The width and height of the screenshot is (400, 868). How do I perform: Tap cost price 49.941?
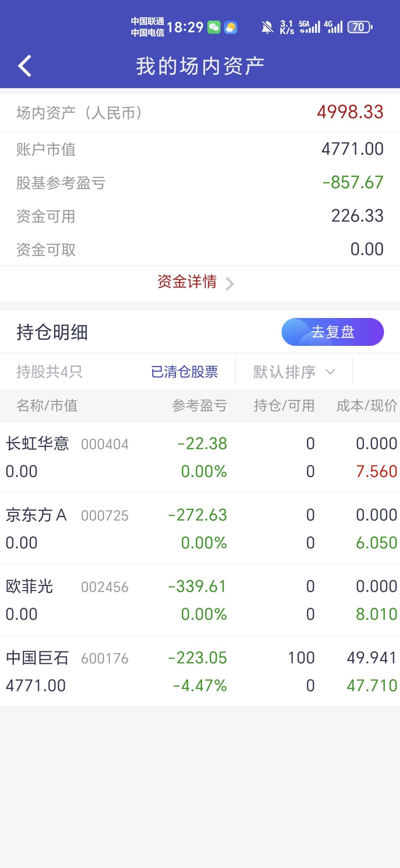point(372,658)
